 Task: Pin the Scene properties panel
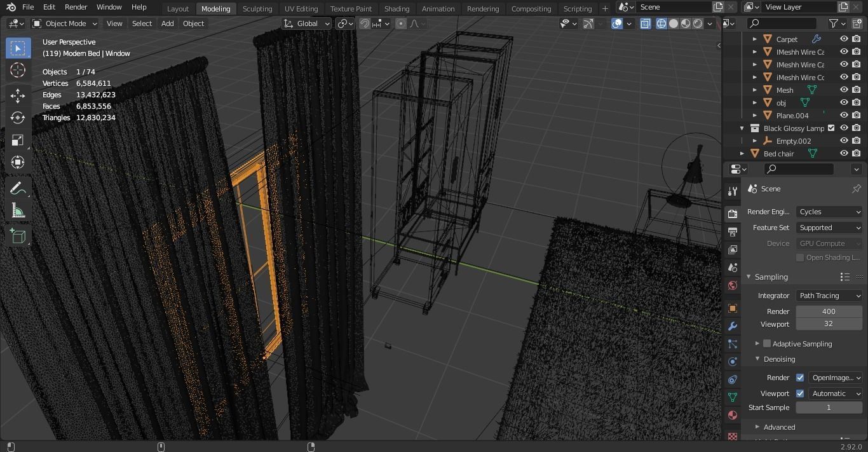pos(856,189)
